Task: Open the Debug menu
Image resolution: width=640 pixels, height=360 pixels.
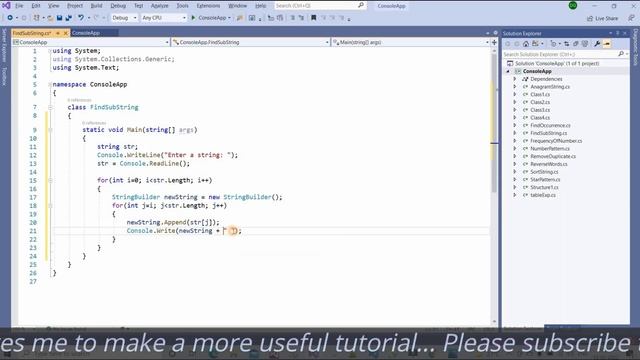Action: [x=118, y=6]
